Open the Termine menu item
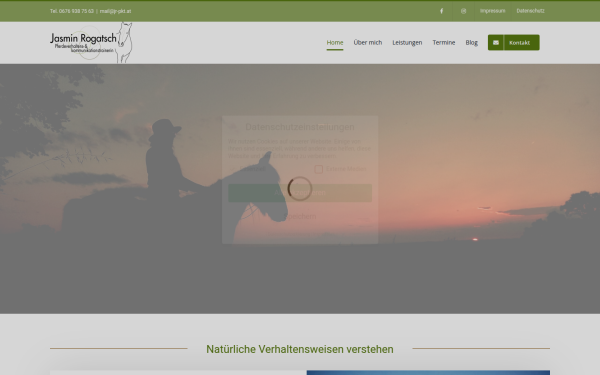Screen dimensions: 600x375 click(444, 42)
